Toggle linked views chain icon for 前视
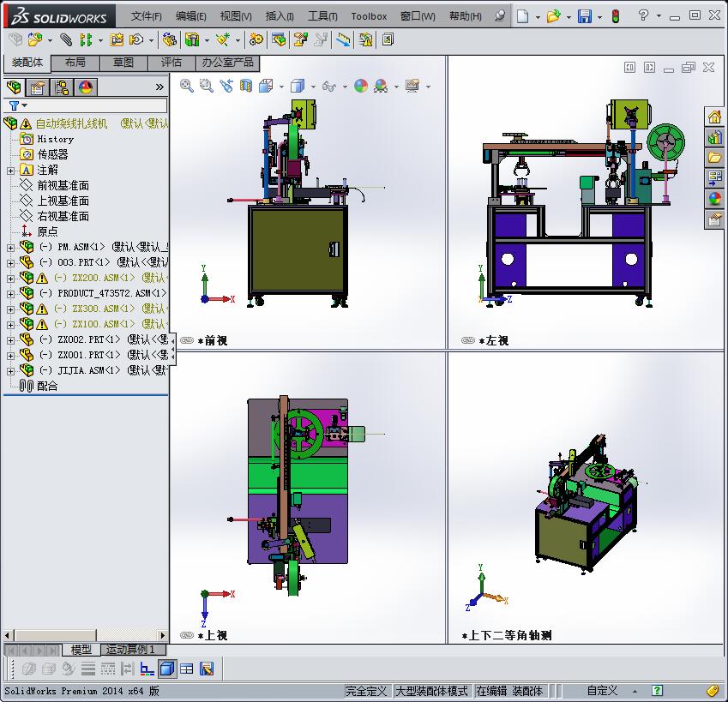The height and width of the screenshot is (702, 728). tap(187, 340)
